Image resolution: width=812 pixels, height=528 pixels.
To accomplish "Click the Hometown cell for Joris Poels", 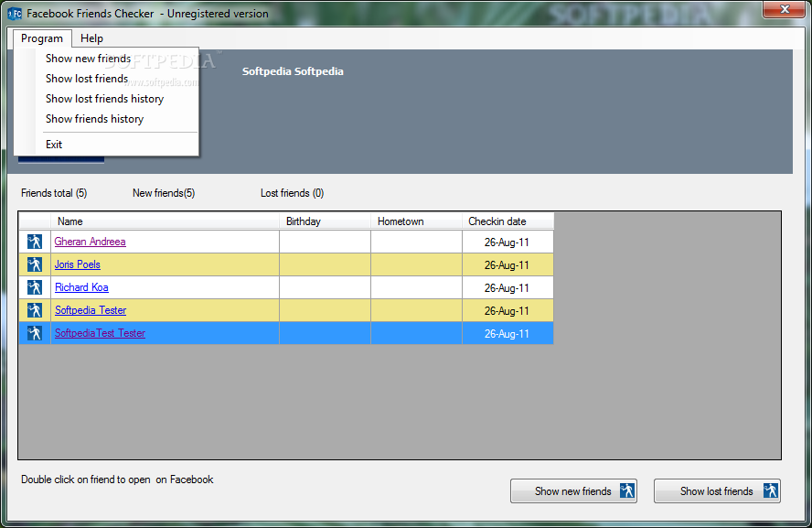I will (416, 264).
